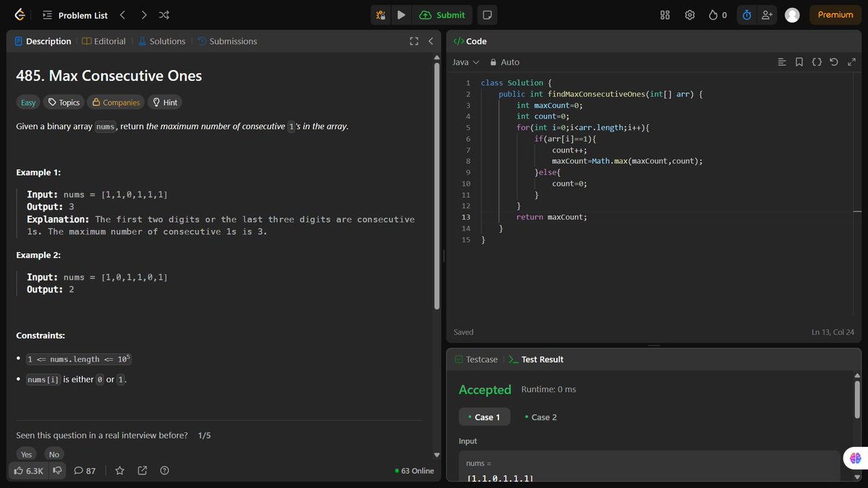
Task: Select Case 1 result
Action: [484, 417]
